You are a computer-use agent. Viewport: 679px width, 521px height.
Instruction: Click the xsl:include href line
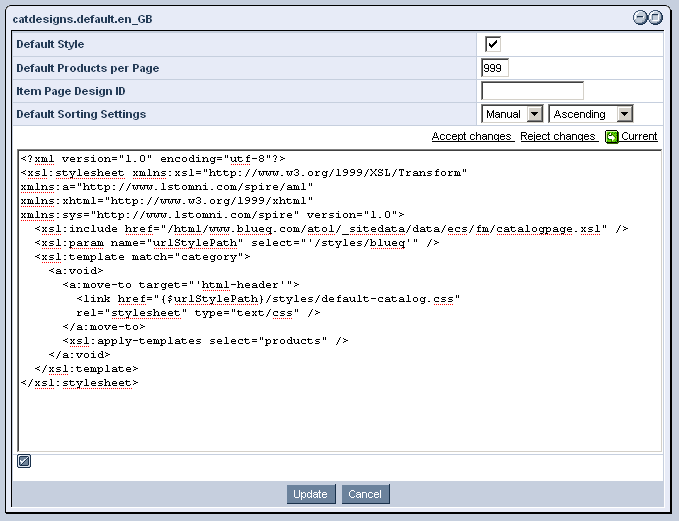click(x=331, y=229)
